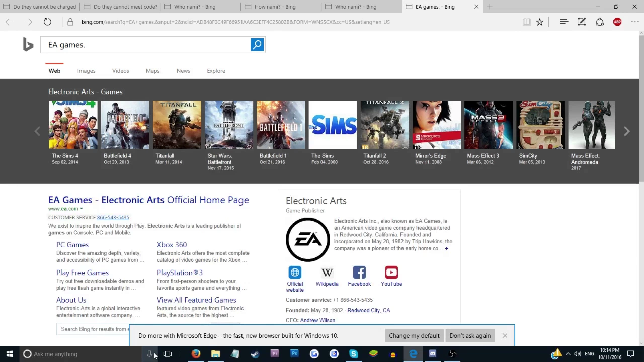Expand the Electronic Arts description with plus
This screenshot has width=644, height=362.
click(446, 248)
